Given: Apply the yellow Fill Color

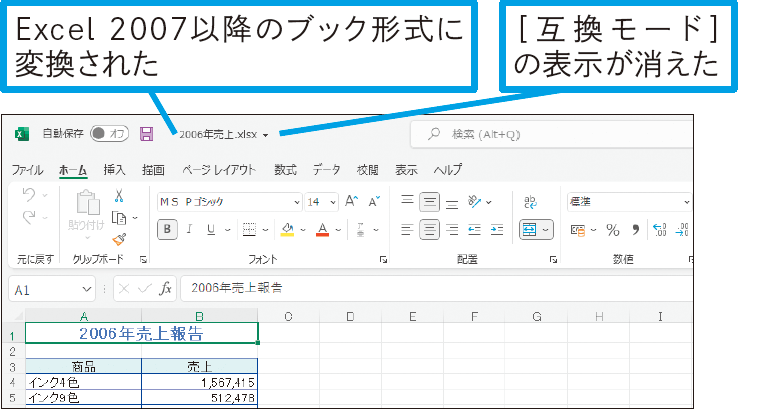Looking at the screenshot, I should (287, 229).
